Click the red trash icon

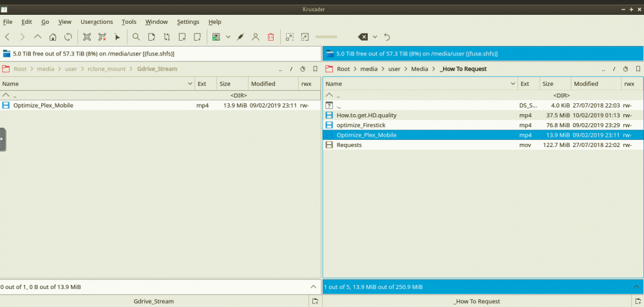coord(270,37)
